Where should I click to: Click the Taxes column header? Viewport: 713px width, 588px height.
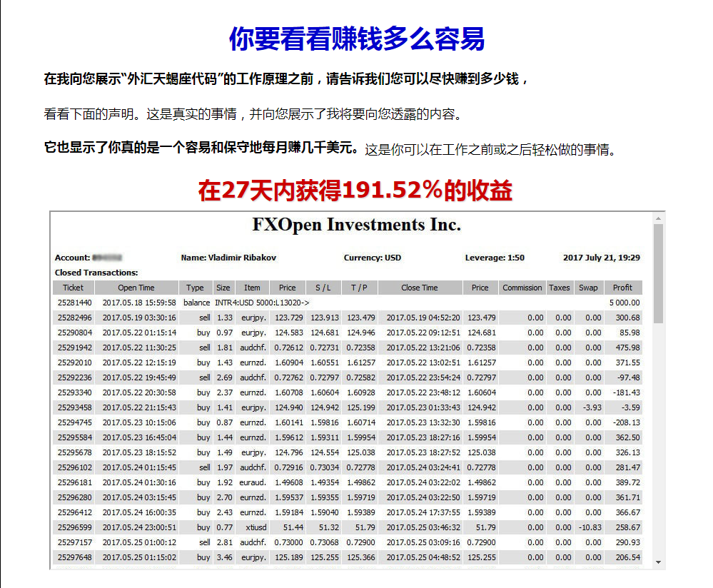[x=560, y=288]
